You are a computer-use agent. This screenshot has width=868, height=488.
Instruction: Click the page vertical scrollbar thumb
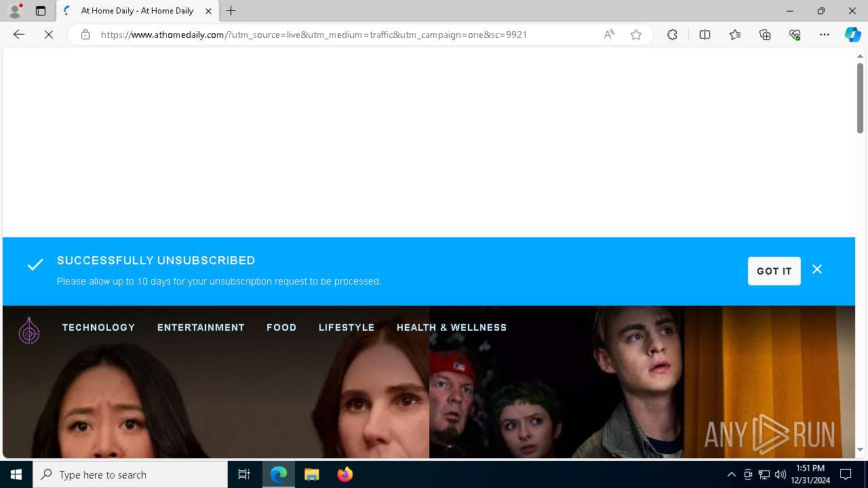click(x=860, y=98)
